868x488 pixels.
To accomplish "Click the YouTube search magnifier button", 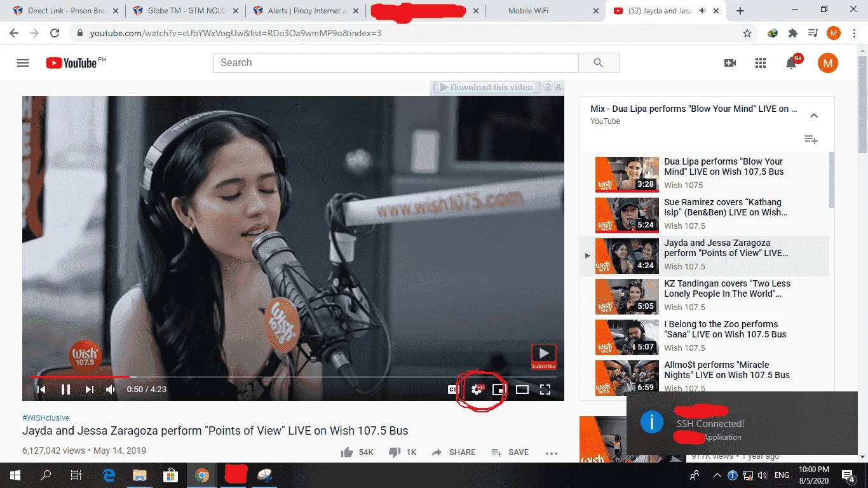I will pos(598,63).
